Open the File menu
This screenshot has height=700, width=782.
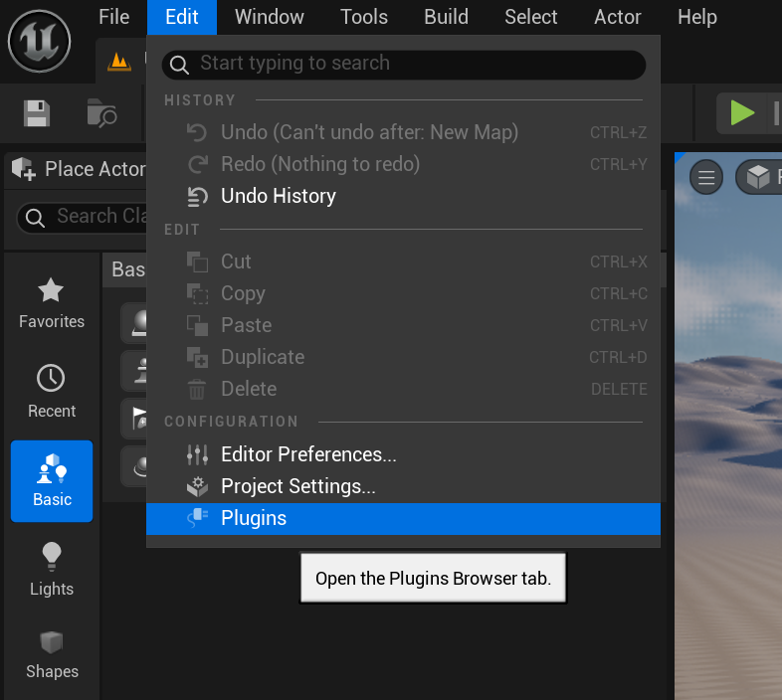114,17
